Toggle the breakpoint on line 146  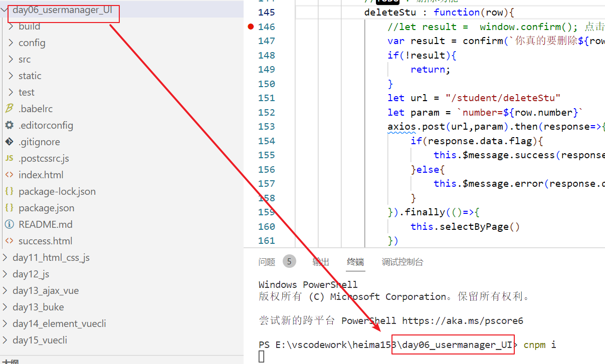(x=251, y=27)
